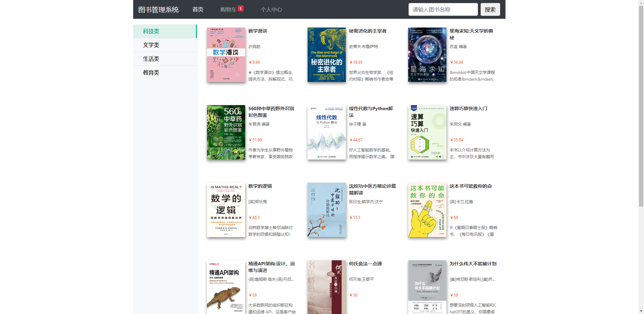This screenshot has height=314, width=644.
Task: Open the 沈绍功中医 book cover
Action: pos(327,210)
